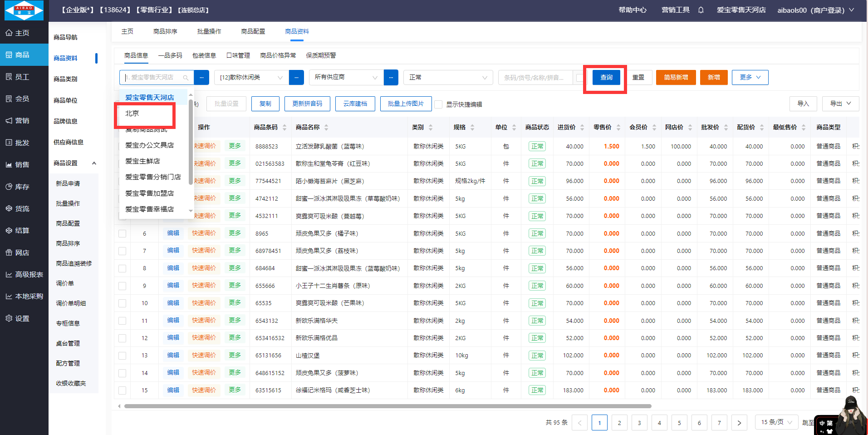The image size is (868, 435).
Task: Click ellipsis button beside category selector
Action: pyautogui.click(x=296, y=77)
